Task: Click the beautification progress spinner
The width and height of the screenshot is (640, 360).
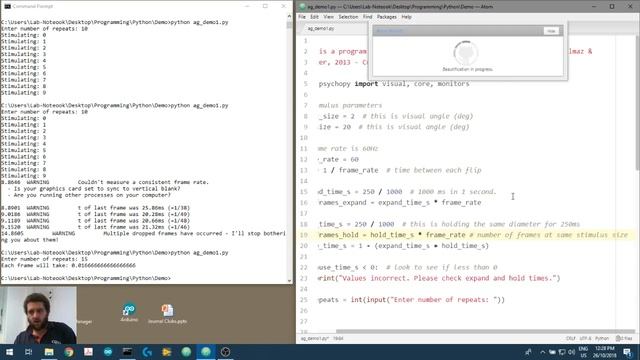Action: (x=466, y=53)
